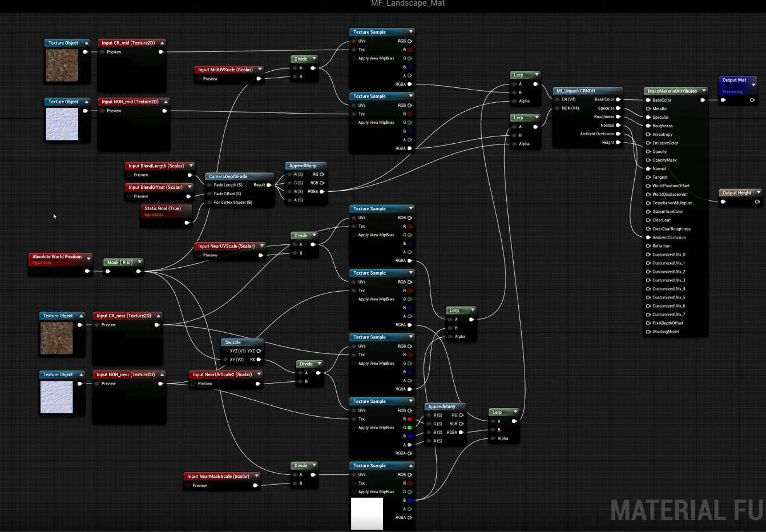The width and height of the screenshot is (766, 532).
Task: Click the Fade Length (S) pin on CameraDepthFade
Action: pyautogui.click(x=209, y=185)
